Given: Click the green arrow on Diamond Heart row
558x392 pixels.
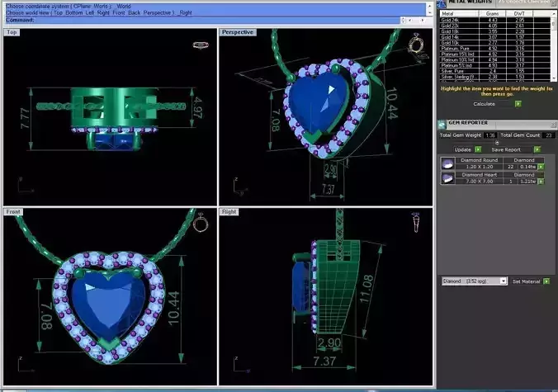Looking at the screenshot, I should pos(541,182).
